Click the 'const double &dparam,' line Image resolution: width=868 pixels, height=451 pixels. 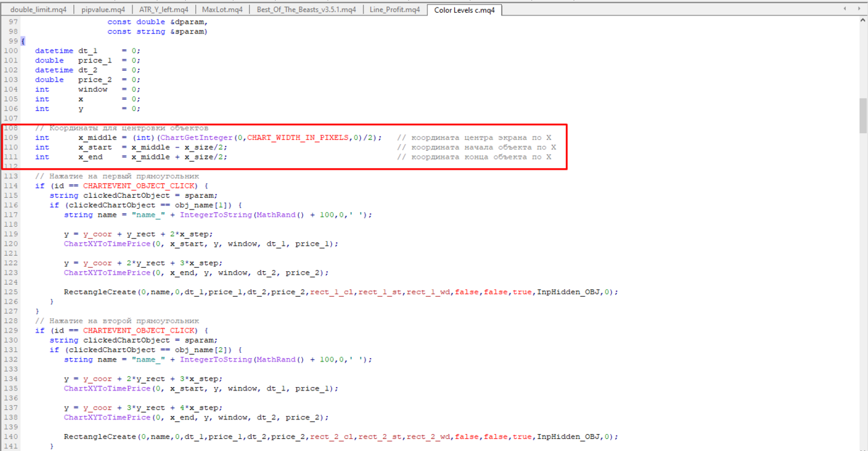click(x=157, y=22)
